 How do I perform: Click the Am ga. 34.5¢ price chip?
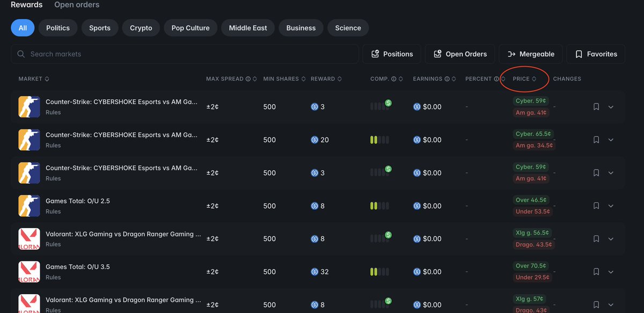(x=533, y=145)
